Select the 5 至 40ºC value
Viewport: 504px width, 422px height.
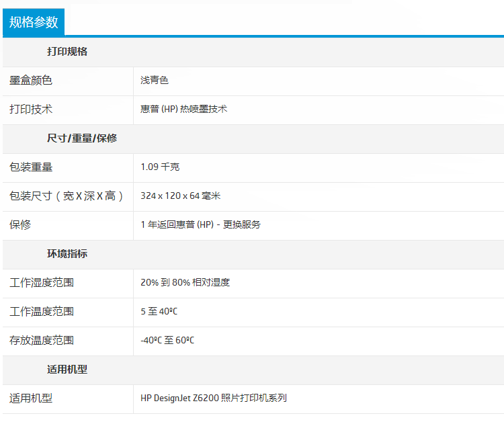tap(159, 311)
